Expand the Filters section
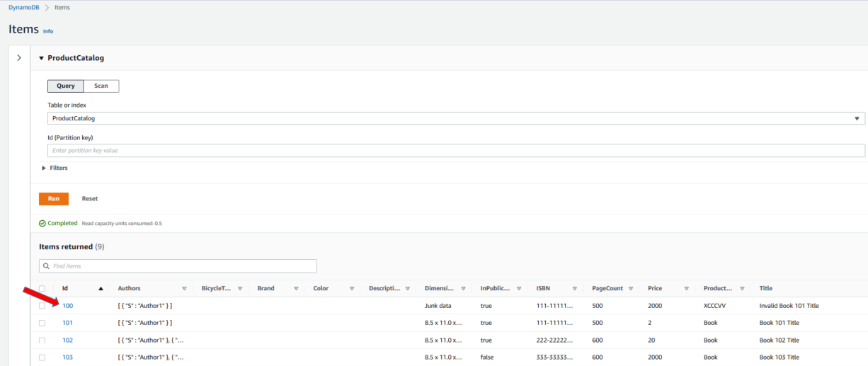This screenshot has height=366, width=868. pyautogui.click(x=44, y=168)
